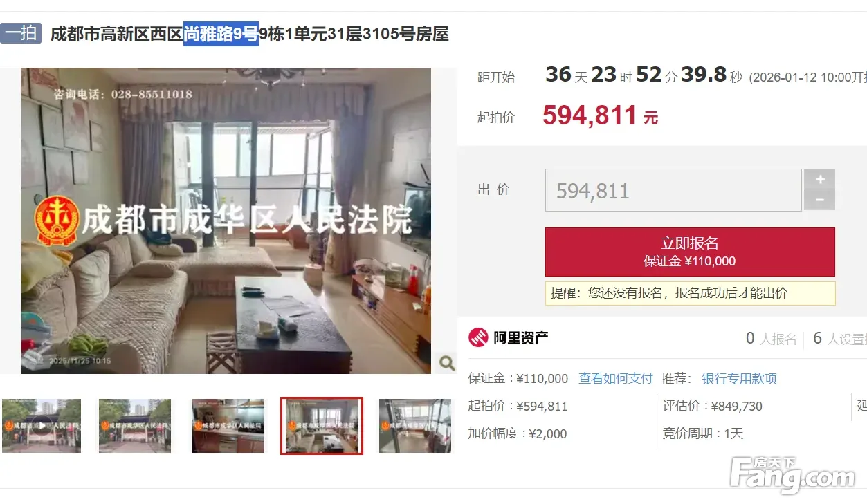
Task: Click the court emblem on the photo
Action: click(x=57, y=220)
